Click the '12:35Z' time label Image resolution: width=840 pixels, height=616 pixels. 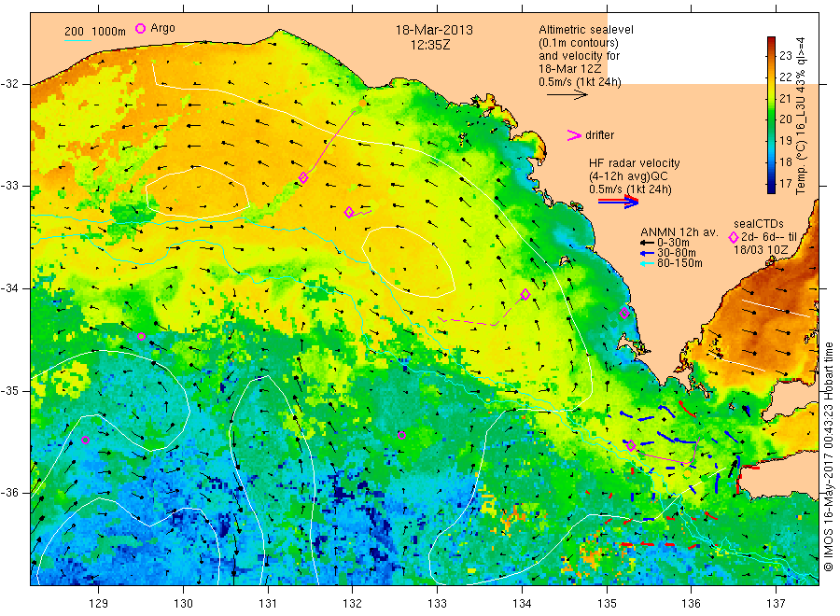point(430,45)
